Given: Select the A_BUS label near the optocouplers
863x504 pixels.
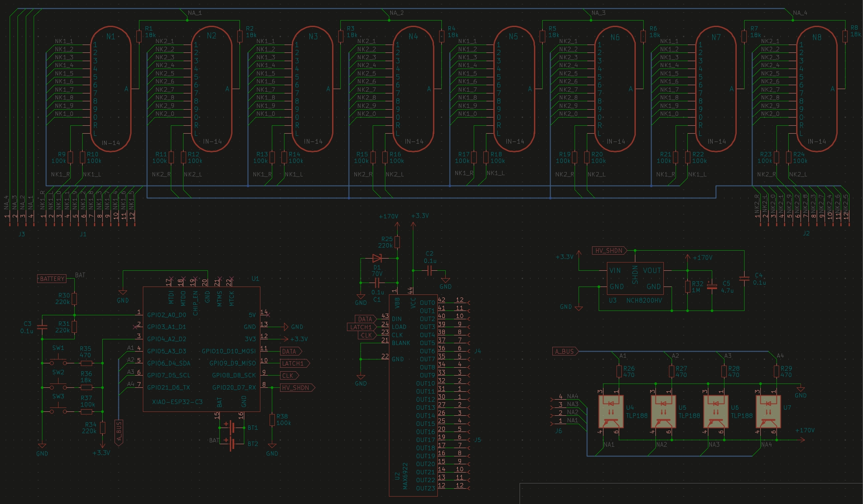Looking at the screenshot, I should 564,351.
